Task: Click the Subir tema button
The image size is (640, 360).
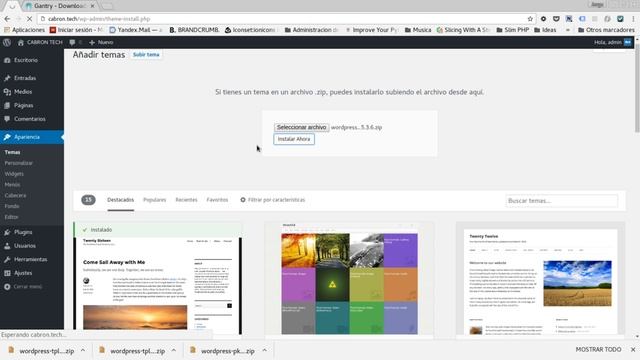Action: click(x=146, y=55)
